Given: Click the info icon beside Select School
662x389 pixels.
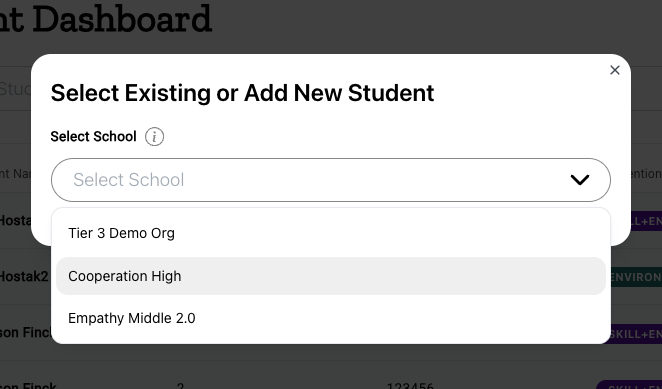Looking at the screenshot, I should (x=155, y=137).
